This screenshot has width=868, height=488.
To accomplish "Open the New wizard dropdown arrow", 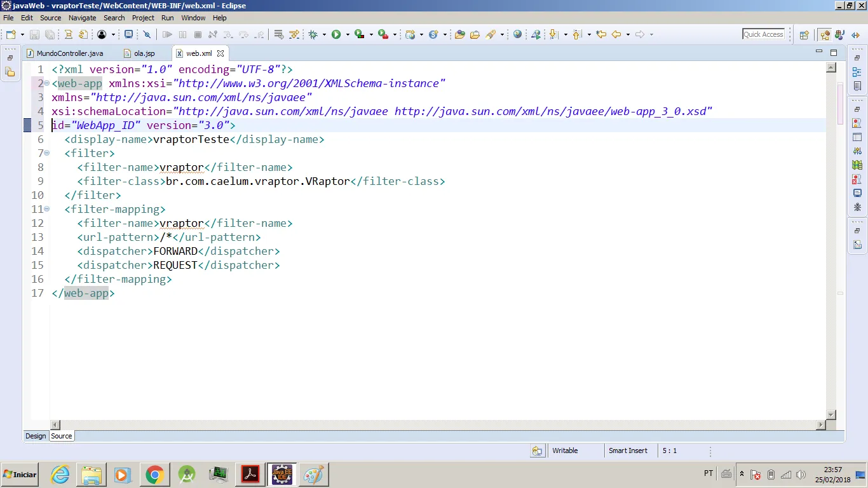I will [22, 35].
